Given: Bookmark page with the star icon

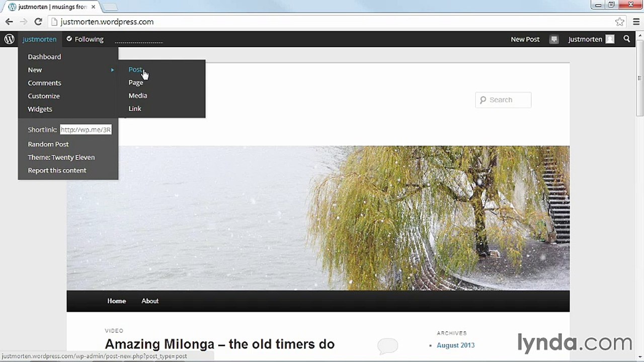Looking at the screenshot, I should click(x=620, y=22).
